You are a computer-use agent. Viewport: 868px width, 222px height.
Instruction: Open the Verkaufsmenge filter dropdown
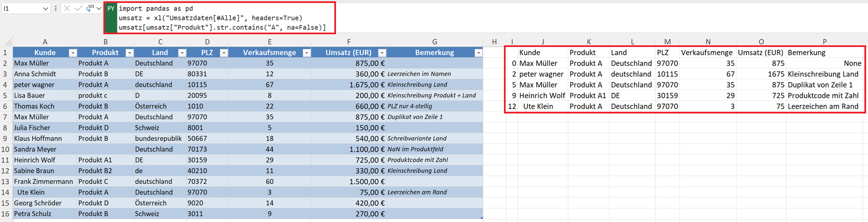pyautogui.click(x=306, y=53)
